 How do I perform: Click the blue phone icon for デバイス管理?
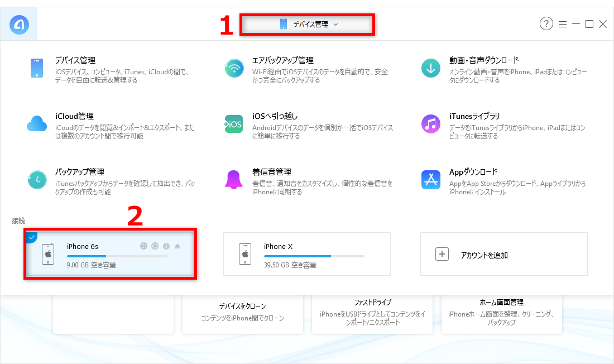(x=37, y=68)
